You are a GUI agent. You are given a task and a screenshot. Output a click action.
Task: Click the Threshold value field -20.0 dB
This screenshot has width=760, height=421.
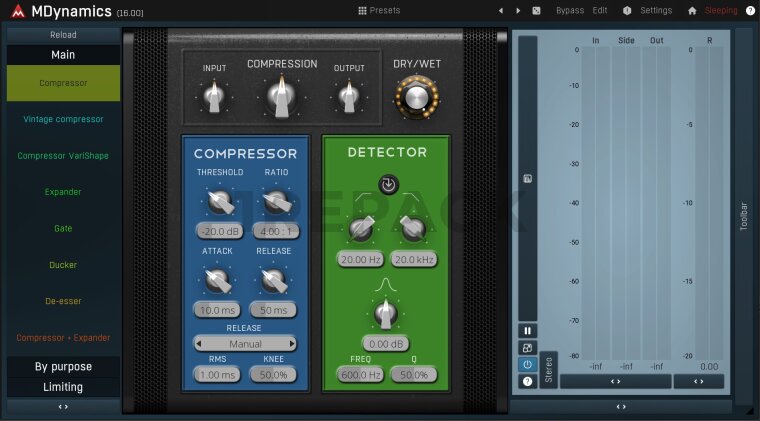pos(220,231)
